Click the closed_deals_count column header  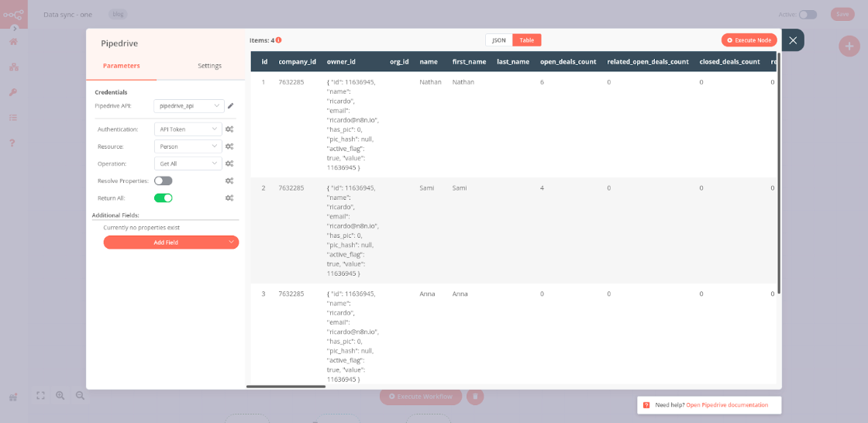pos(729,62)
